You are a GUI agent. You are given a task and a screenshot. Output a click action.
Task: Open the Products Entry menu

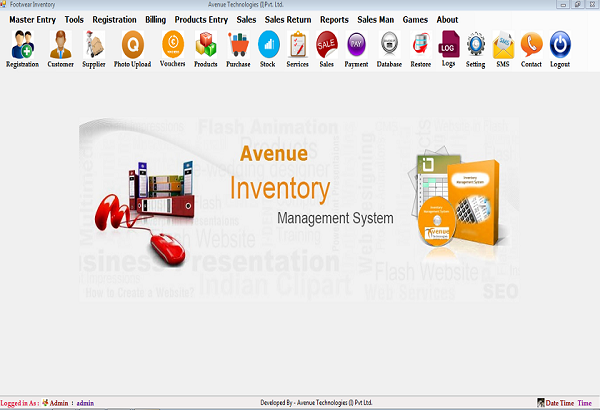click(x=201, y=20)
